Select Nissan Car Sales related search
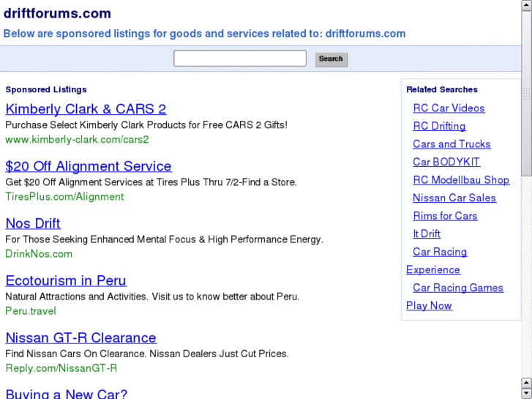 pyautogui.click(x=454, y=198)
